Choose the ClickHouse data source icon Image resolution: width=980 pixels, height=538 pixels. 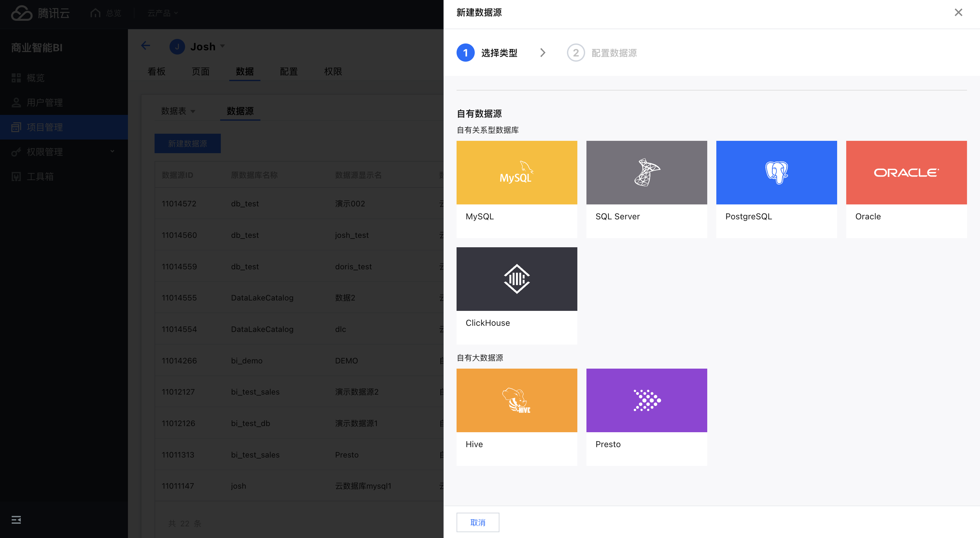coord(517,279)
